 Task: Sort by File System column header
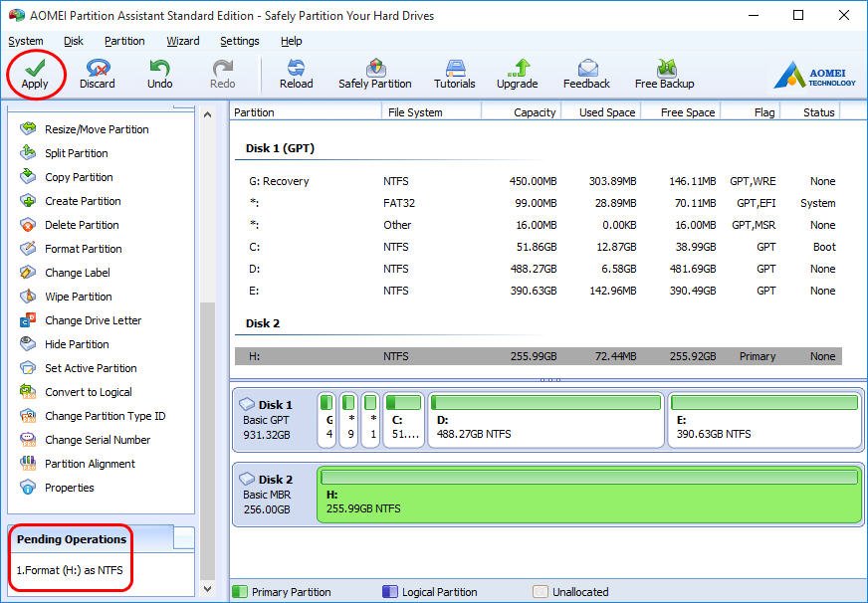pos(432,112)
